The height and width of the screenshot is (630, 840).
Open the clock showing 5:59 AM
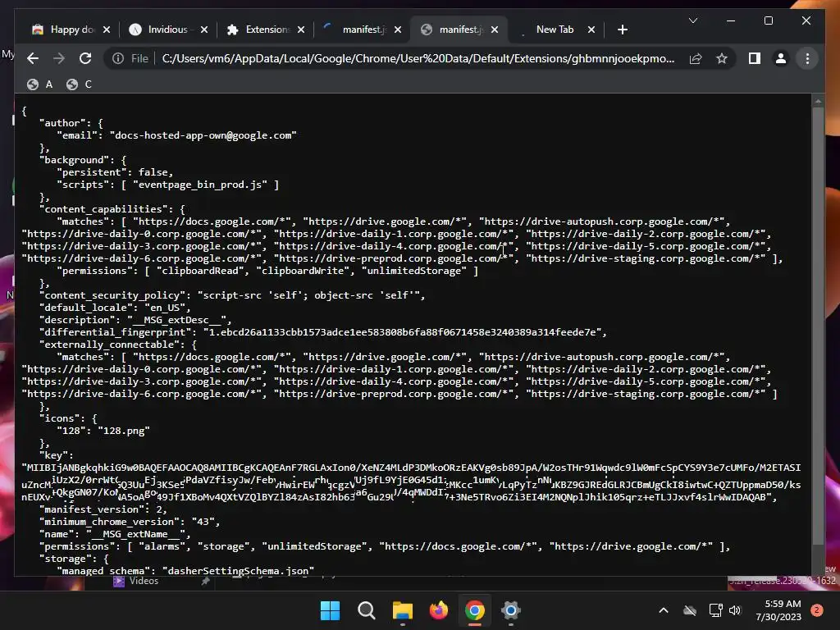coord(778,610)
